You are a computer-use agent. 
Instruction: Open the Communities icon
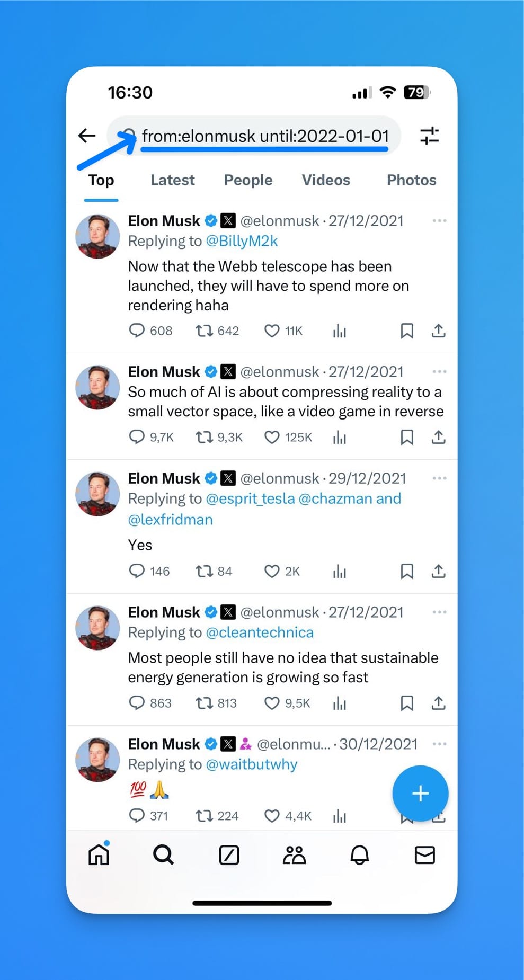(x=294, y=854)
